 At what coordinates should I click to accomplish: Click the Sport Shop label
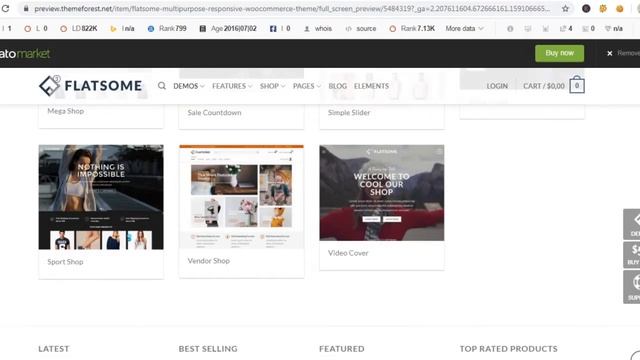(x=65, y=262)
